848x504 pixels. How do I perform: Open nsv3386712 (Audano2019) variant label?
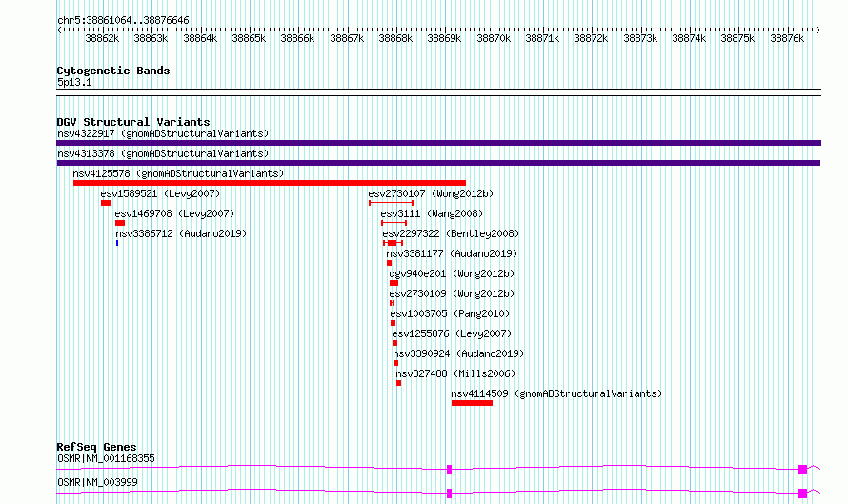pos(181,233)
